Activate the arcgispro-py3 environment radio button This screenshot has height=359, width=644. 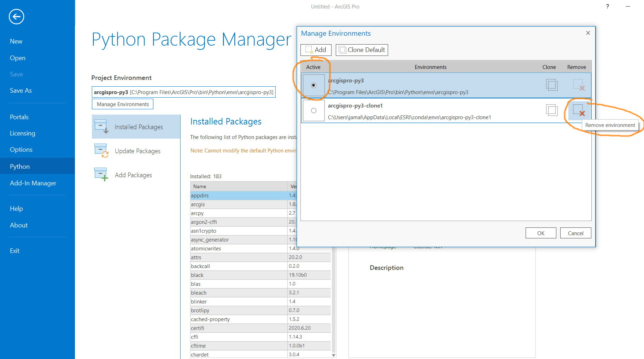tap(314, 85)
